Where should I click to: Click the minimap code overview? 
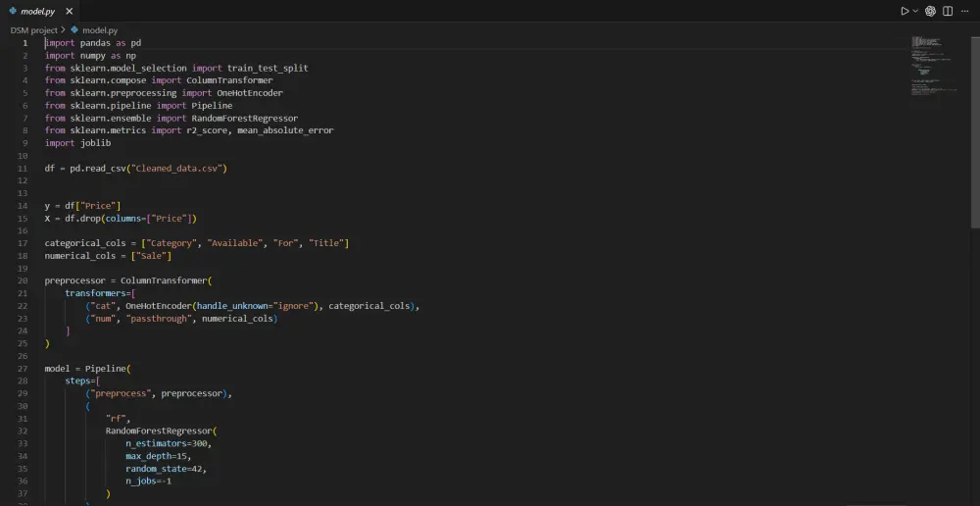pyautogui.click(x=935, y=66)
